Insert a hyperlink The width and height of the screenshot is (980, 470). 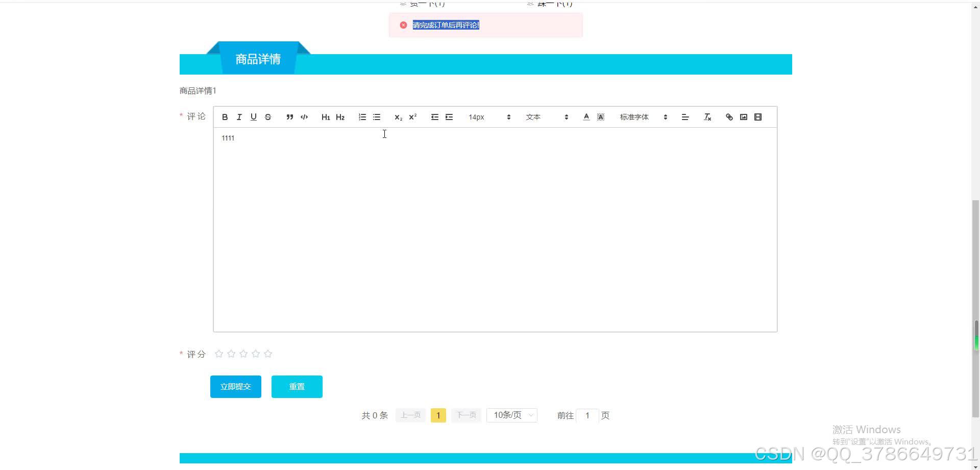pyautogui.click(x=729, y=117)
